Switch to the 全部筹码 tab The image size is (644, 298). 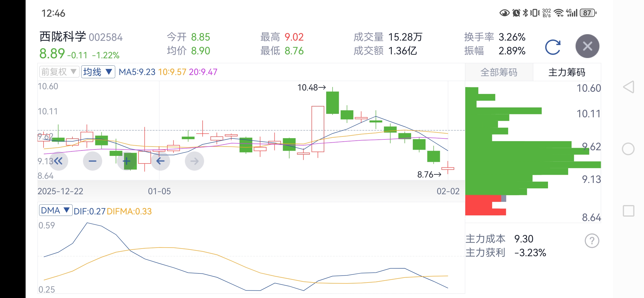pyautogui.click(x=499, y=73)
